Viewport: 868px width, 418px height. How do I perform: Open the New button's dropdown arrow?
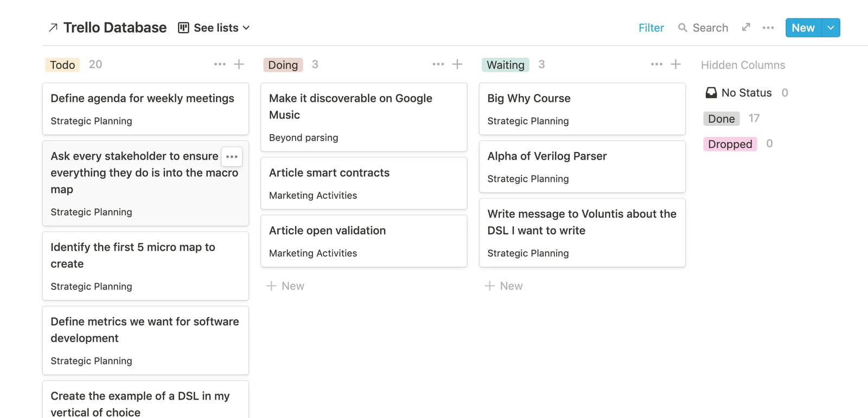pos(831,27)
